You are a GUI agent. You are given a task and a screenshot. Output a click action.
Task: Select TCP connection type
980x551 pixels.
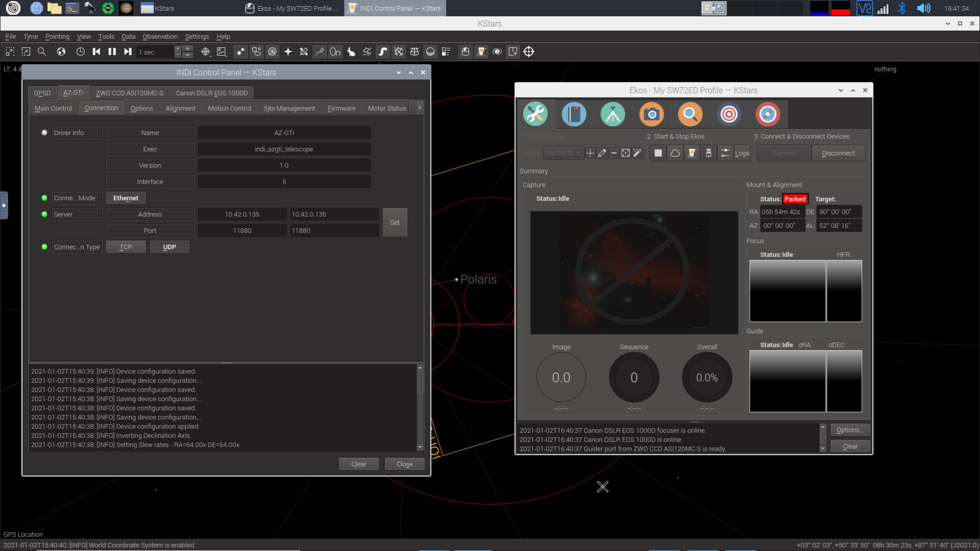(126, 247)
